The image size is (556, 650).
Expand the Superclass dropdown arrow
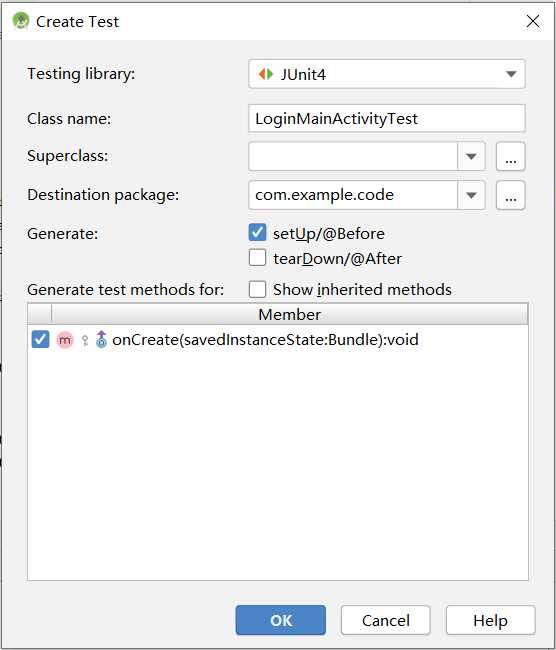tap(471, 156)
